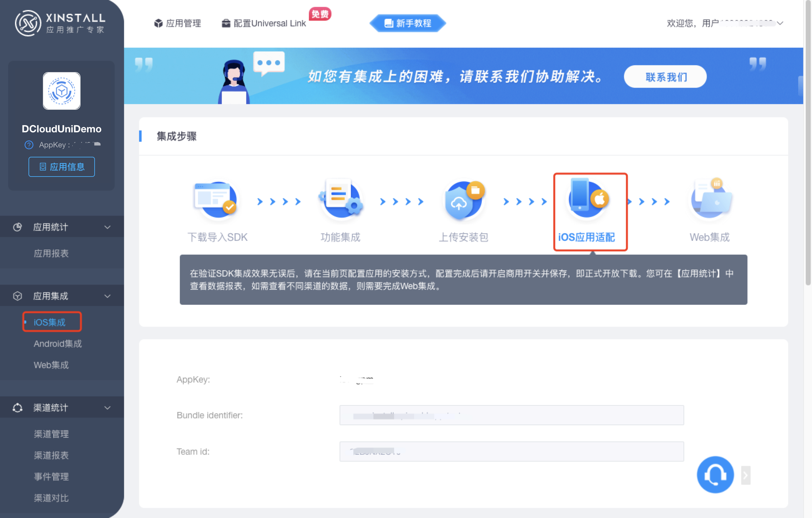The image size is (812, 518).
Task: Click the AppKey help question mark icon
Action: [29, 145]
